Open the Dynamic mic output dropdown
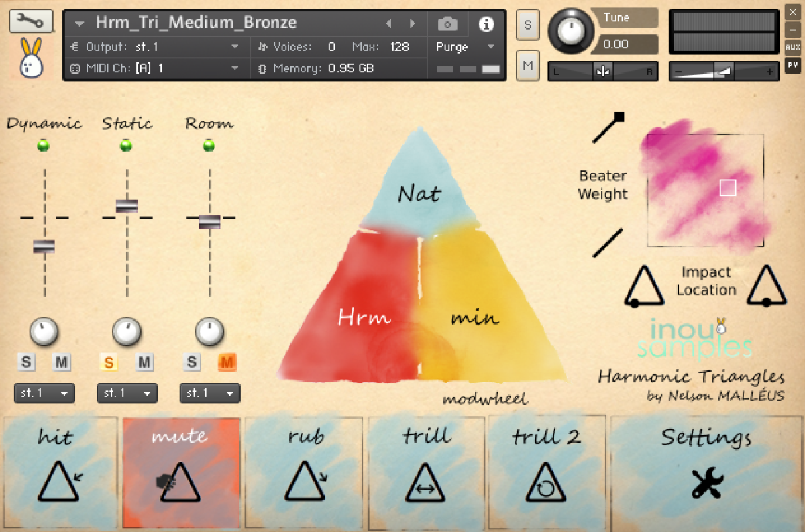Image resolution: width=805 pixels, height=532 pixels. click(x=44, y=394)
